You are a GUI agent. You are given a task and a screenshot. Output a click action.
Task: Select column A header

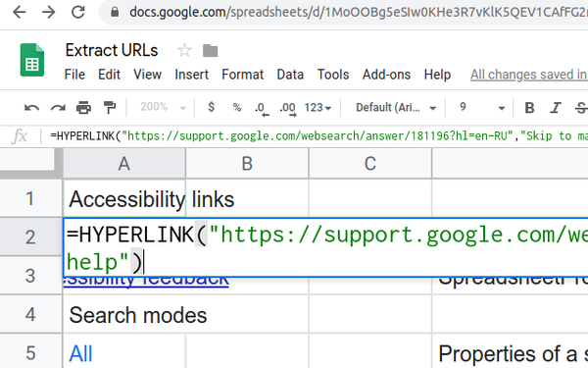(124, 163)
